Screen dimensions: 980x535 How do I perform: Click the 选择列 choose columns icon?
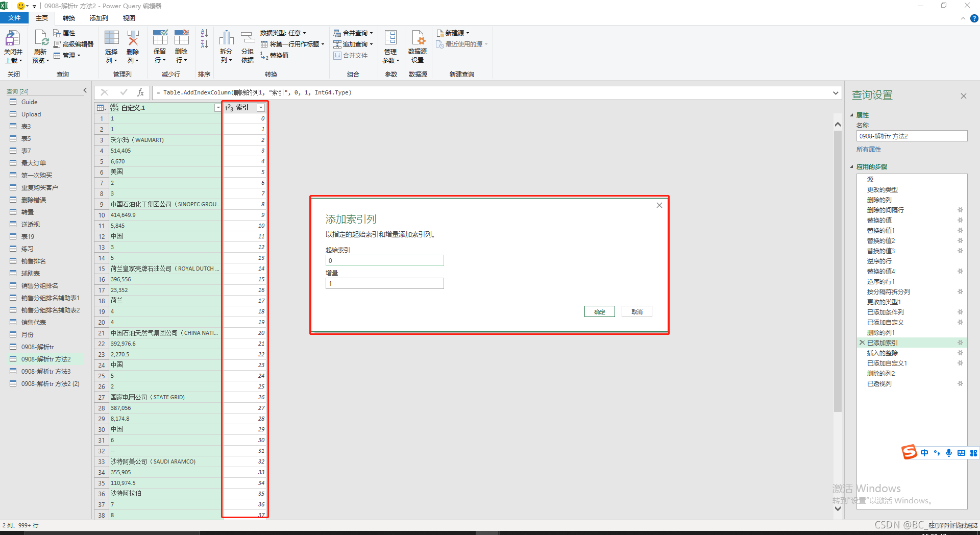(111, 38)
